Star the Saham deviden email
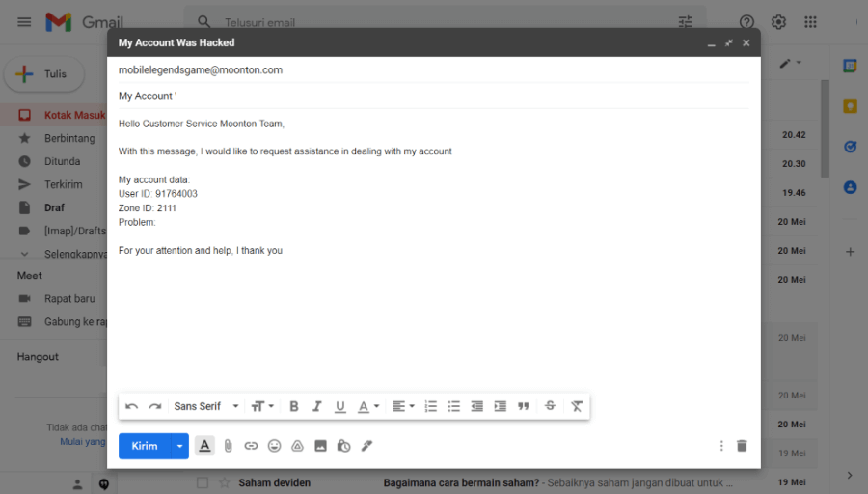868x494 pixels. pos(224,483)
